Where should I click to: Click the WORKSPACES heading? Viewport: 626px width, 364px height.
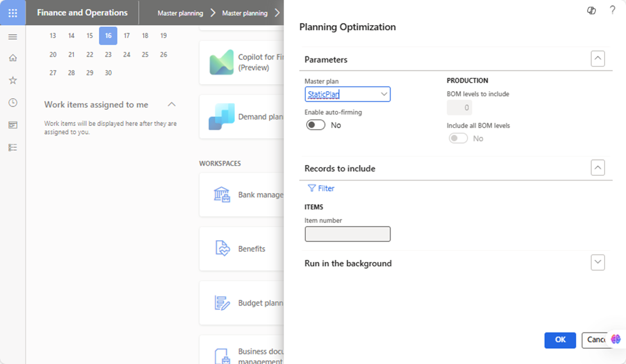click(220, 163)
